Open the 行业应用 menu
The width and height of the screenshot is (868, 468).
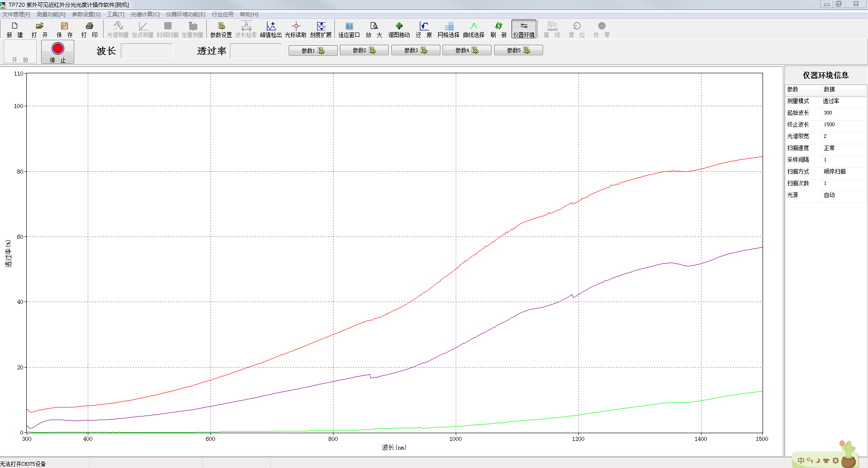click(x=223, y=14)
